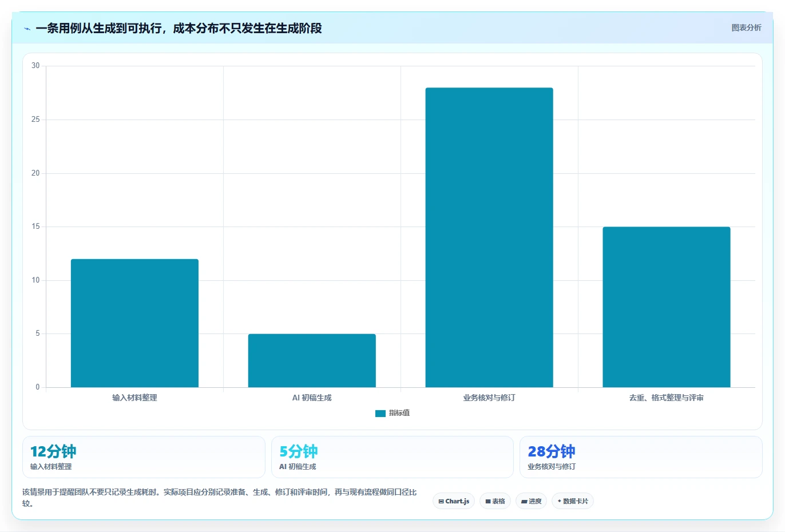Click the lightning icon beside the title
785x532 pixels.
(x=27, y=29)
